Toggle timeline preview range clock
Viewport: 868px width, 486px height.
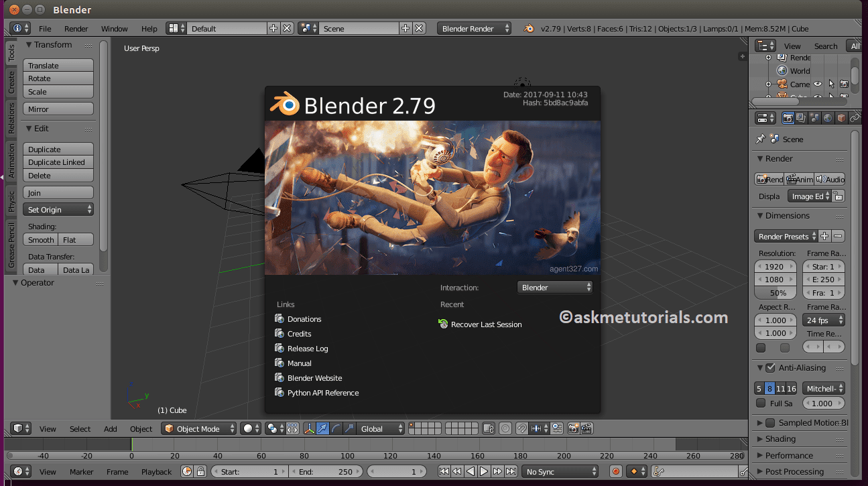click(x=187, y=471)
